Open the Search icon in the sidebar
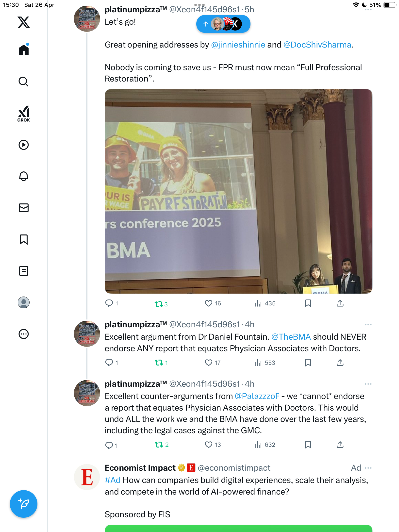Image resolution: width=399 pixels, height=532 pixels. pos(24,82)
